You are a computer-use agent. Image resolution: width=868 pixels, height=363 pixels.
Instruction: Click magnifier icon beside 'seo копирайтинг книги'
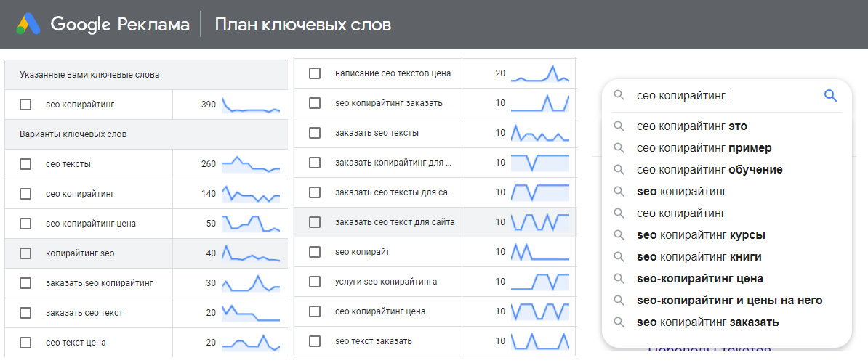click(x=619, y=257)
